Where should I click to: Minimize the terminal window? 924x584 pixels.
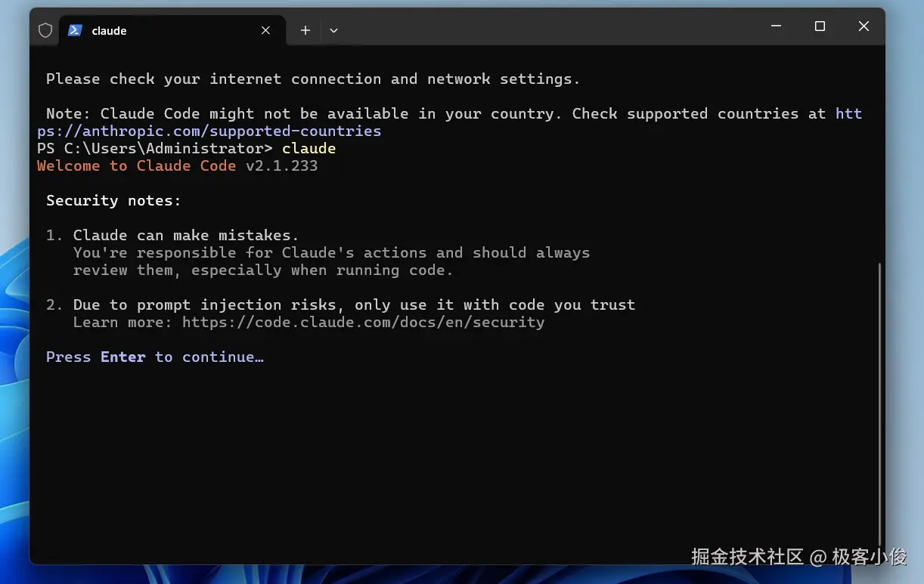click(776, 26)
